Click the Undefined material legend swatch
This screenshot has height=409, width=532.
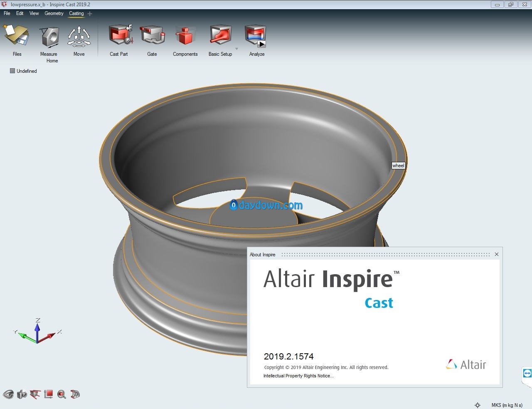coord(12,71)
